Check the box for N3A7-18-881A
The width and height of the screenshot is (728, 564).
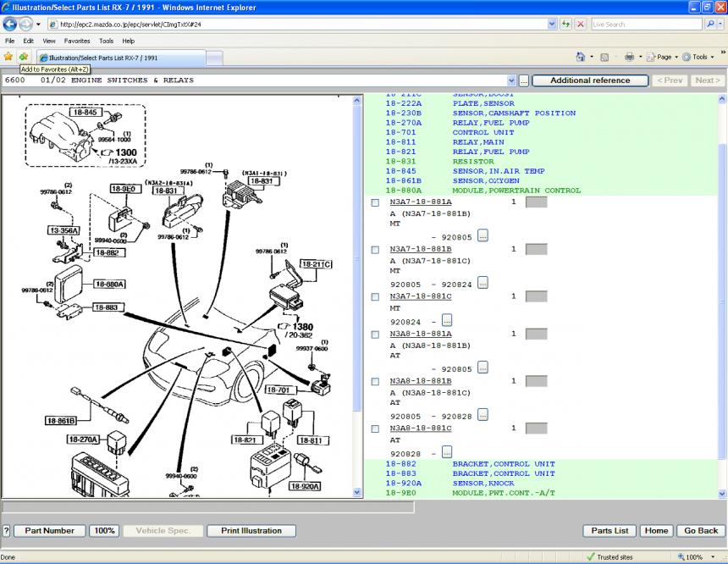pyautogui.click(x=375, y=202)
